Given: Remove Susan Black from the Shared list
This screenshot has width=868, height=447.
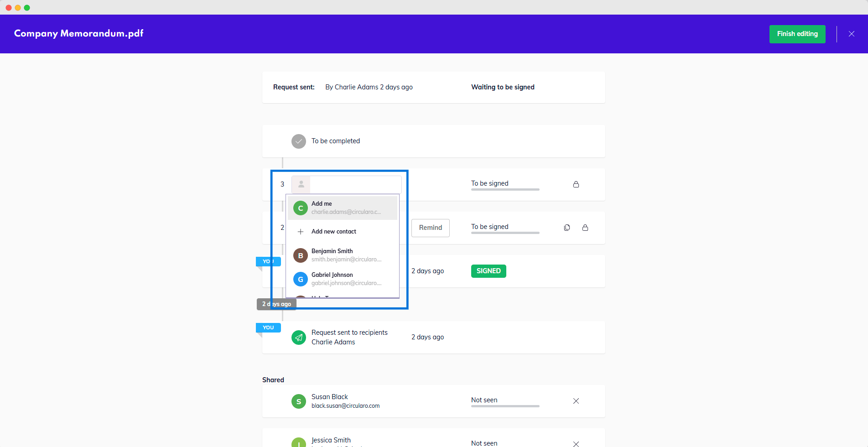Looking at the screenshot, I should (576, 401).
